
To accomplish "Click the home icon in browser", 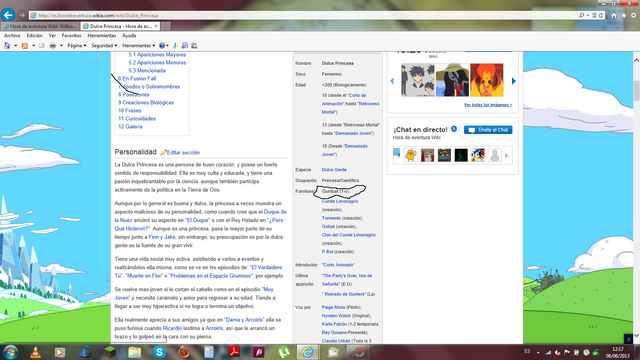I will [x=613, y=16].
